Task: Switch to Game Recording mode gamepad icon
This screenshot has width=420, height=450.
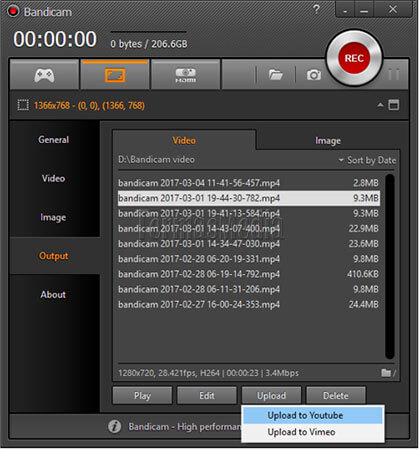Action: point(44,75)
